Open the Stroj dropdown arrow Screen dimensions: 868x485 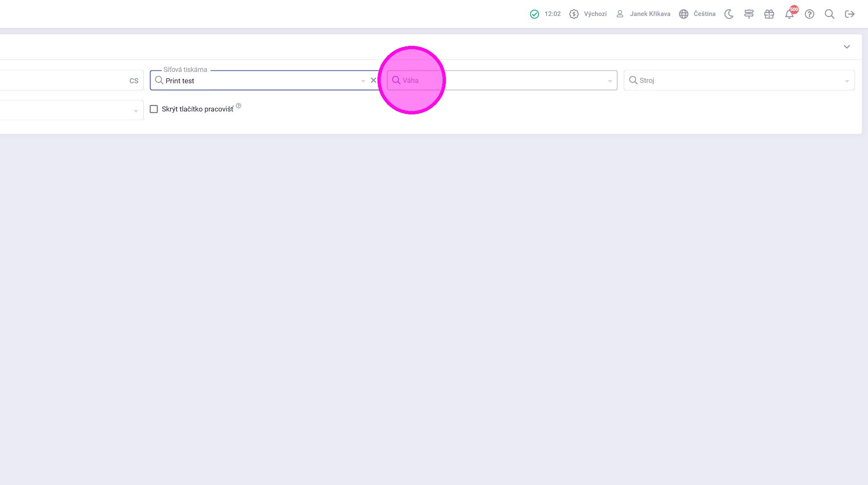pos(847,81)
